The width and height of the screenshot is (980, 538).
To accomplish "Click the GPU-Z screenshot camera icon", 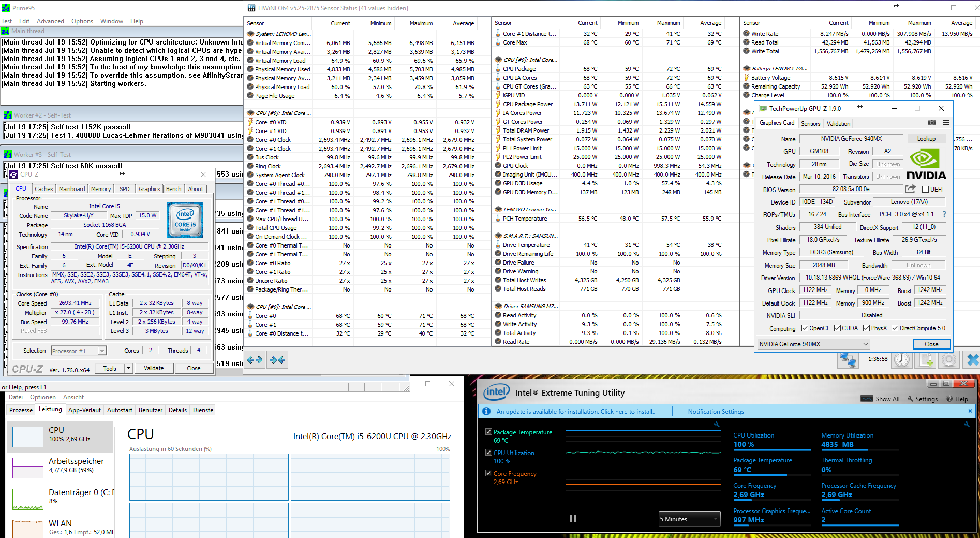I will tap(931, 123).
